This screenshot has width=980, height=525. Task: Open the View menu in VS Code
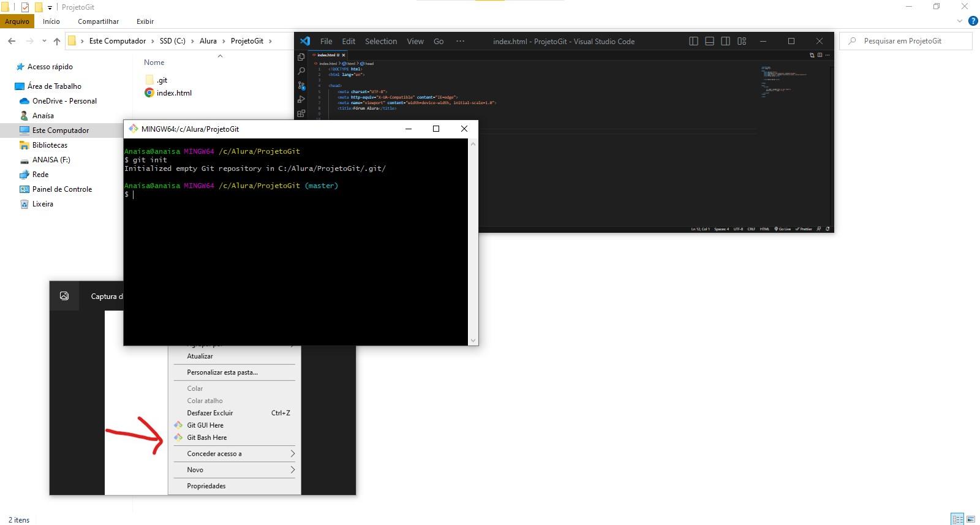pyautogui.click(x=415, y=41)
